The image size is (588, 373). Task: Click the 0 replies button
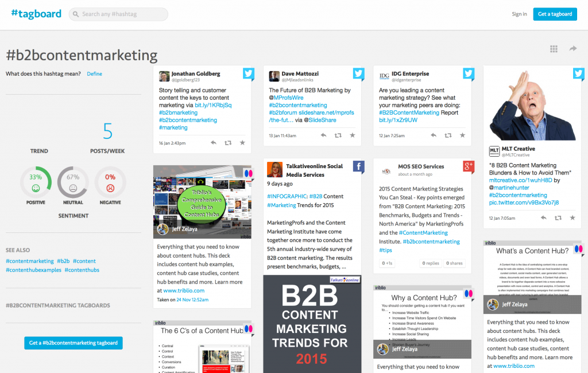[431, 263]
